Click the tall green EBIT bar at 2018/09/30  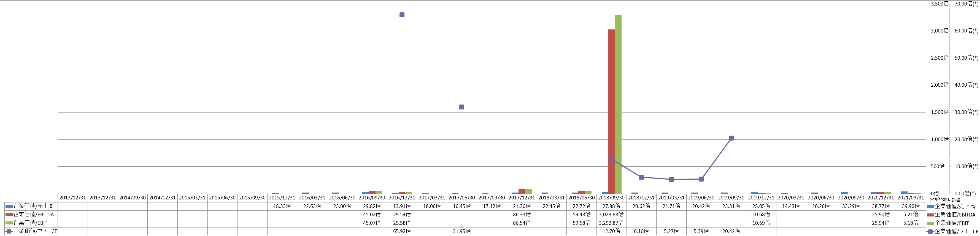tap(618, 105)
